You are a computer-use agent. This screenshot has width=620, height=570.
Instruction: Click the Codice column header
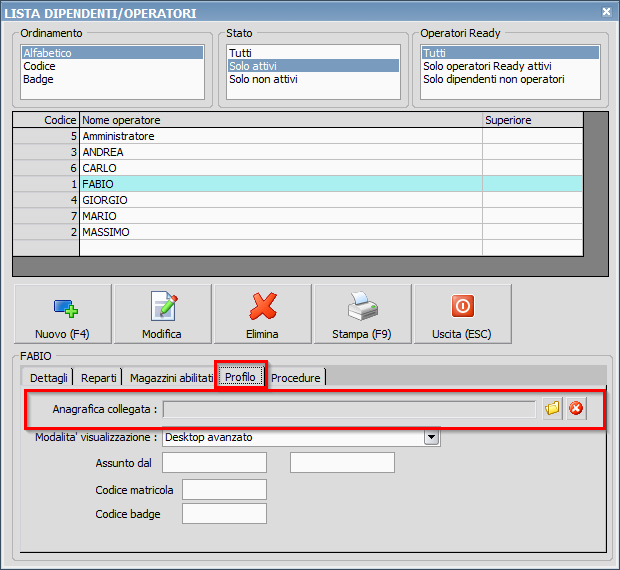46,120
